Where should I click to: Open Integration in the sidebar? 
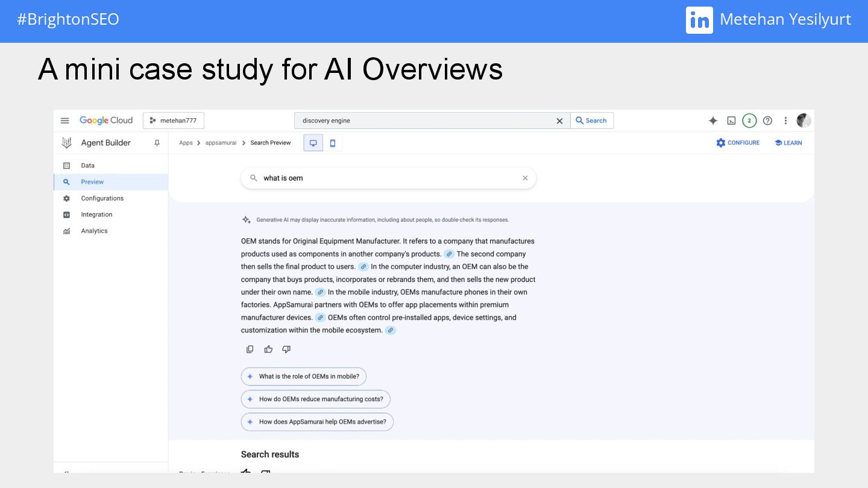point(110,214)
